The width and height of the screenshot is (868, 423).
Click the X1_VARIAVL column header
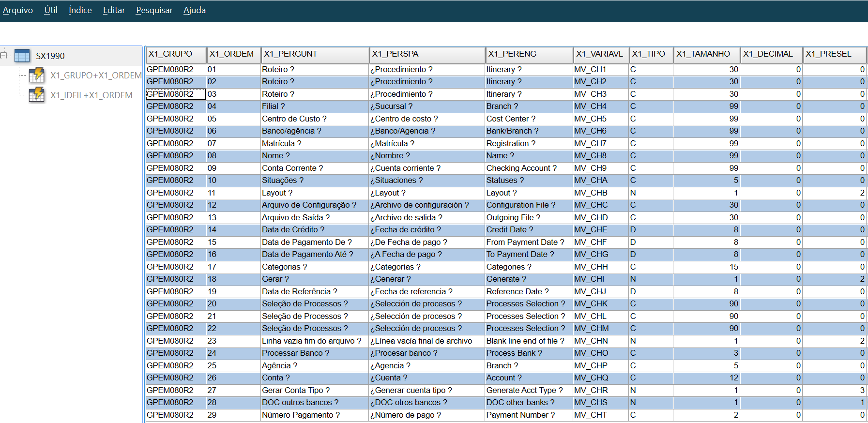pos(601,55)
